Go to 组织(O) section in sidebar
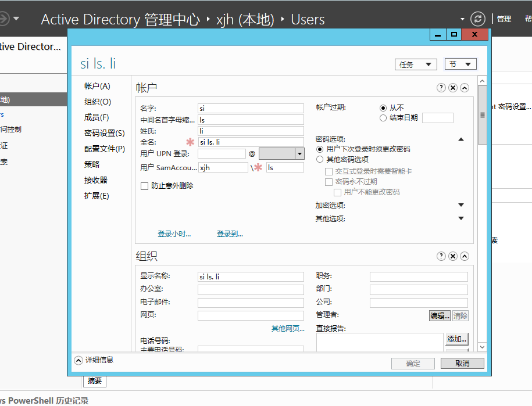Viewport: 532px width, 406px height. pos(97,102)
